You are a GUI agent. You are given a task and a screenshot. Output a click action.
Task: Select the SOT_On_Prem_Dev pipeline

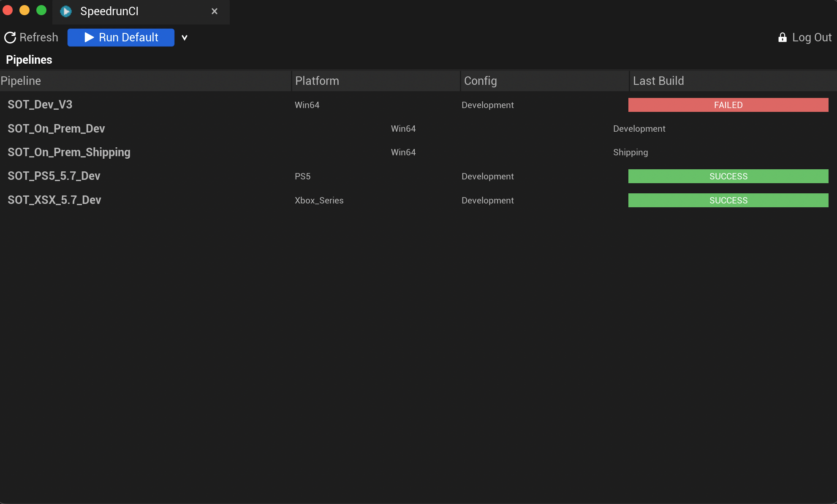(x=56, y=129)
